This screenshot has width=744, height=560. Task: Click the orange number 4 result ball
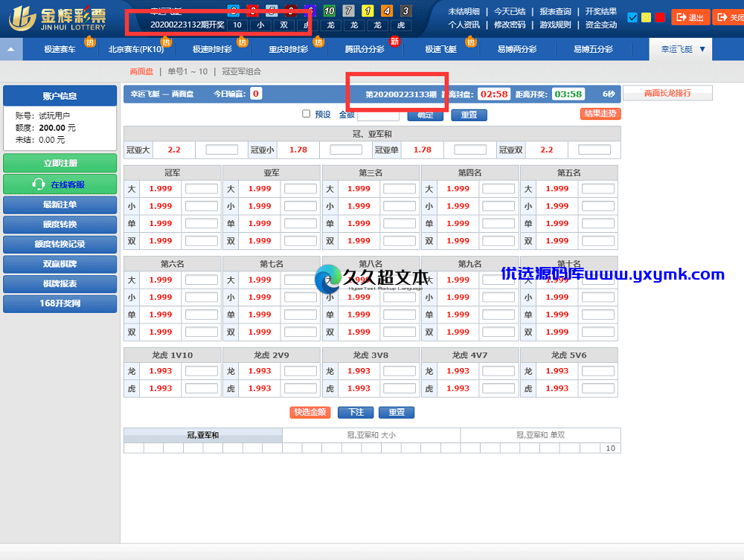[386, 10]
